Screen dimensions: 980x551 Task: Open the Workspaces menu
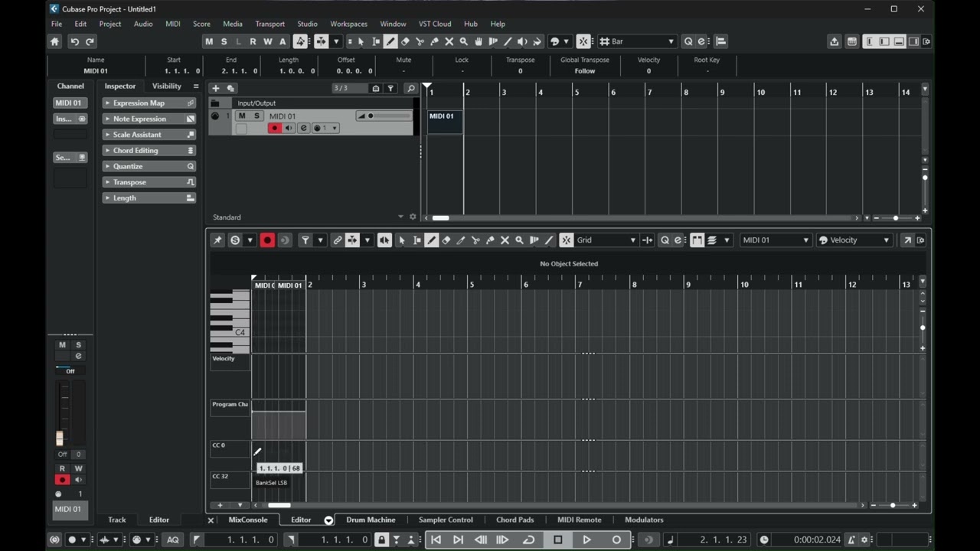(x=348, y=24)
